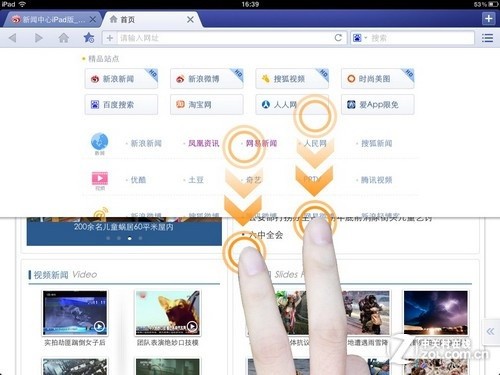Go back with the back arrow
This screenshot has height=375, width=500.
pos(12,38)
